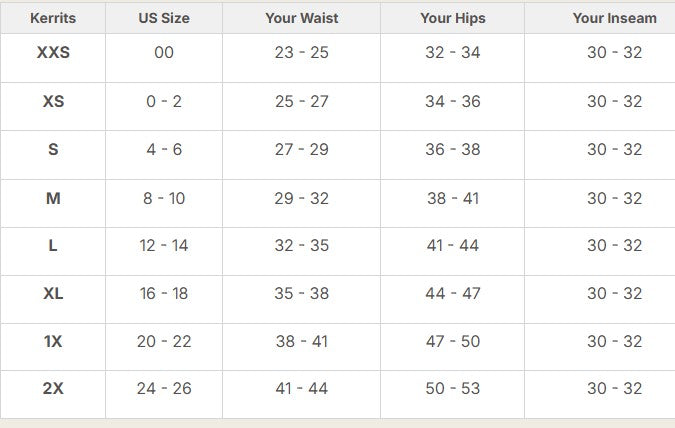Select the Your Waist header cell
The width and height of the screenshot is (675, 428).
(x=301, y=18)
